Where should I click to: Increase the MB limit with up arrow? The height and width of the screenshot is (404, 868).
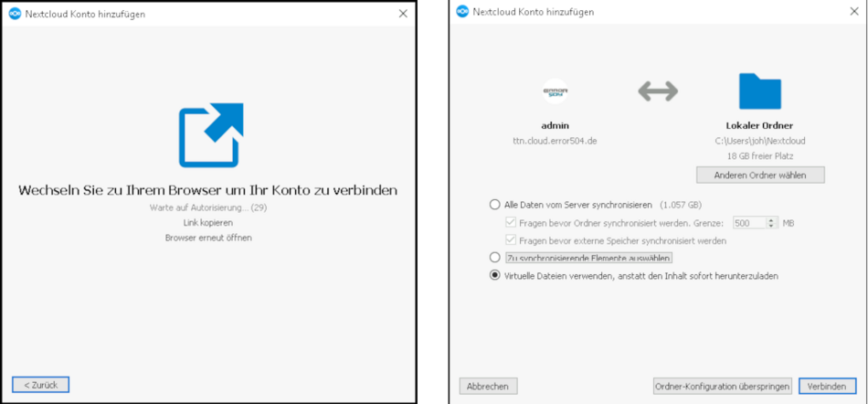(771, 220)
